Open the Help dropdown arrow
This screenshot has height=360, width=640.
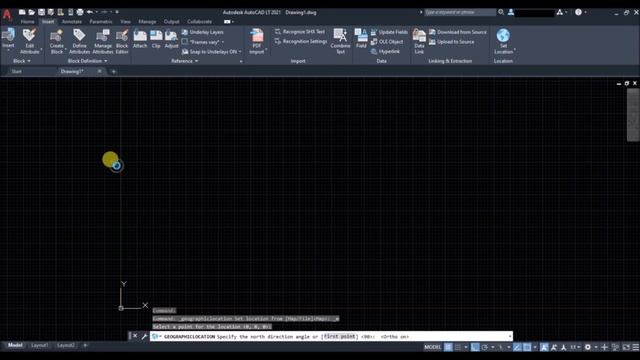pos(586,12)
